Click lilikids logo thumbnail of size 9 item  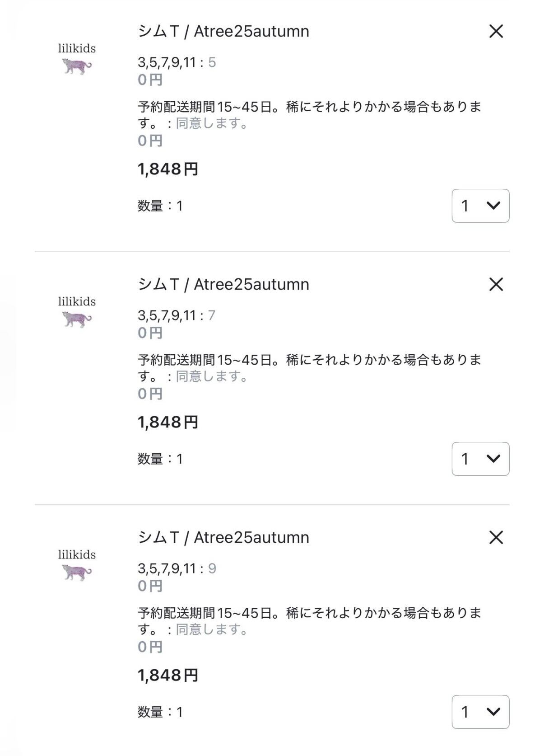point(77,565)
